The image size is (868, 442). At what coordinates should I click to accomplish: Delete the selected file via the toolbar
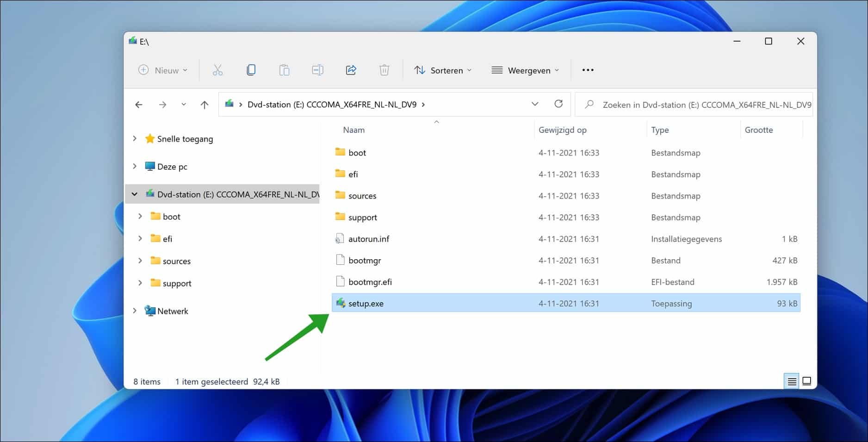384,70
